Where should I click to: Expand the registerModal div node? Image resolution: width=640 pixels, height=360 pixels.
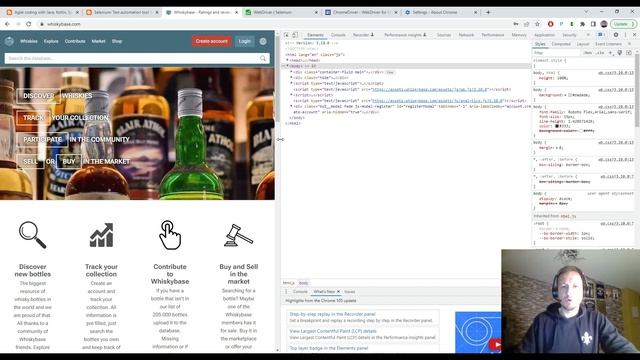tap(291, 106)
